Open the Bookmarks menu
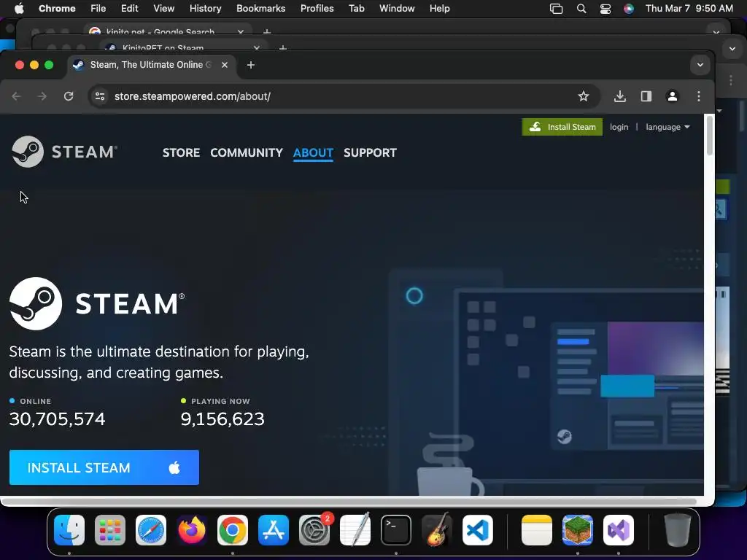The height and width of the screenshot is (560, 747). (x=260, y=9)
